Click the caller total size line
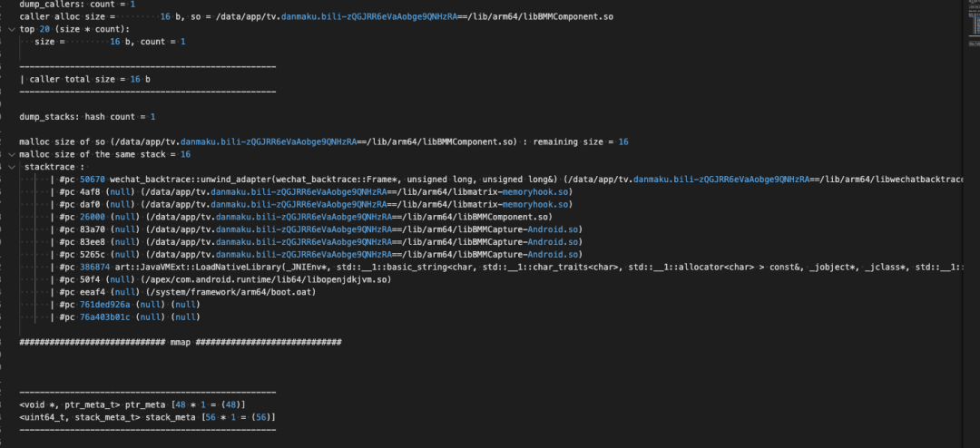The image size is (980, 448). click(84, 79)
